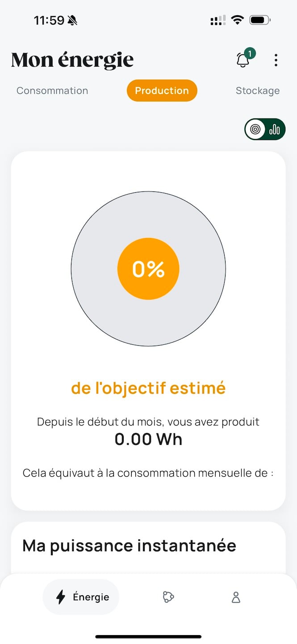Select the Énergie lightning icon in bottom navigation

(x=60, y=597)
